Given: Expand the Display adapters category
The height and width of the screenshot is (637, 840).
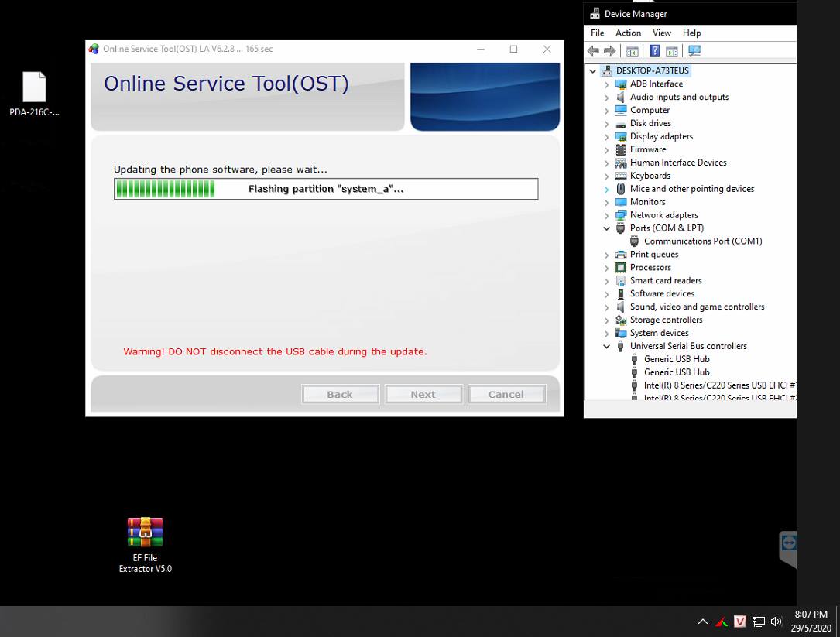Looking at the screenshot, I should (x=606, y=137).
